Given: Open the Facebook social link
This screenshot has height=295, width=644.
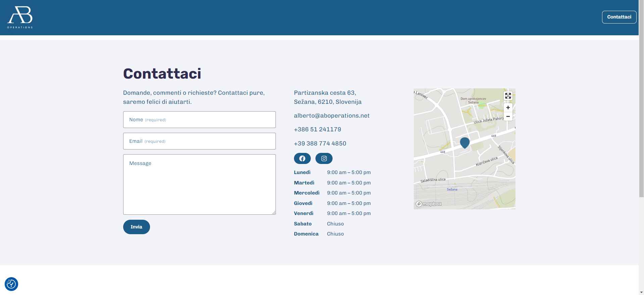Looking at the screenshot, I should pos(302,158).
